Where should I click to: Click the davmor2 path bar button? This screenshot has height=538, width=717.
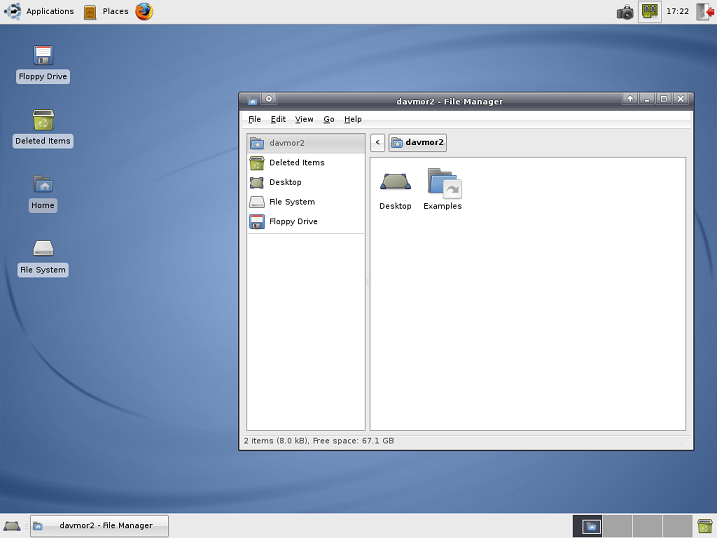(x=418, y=143)
